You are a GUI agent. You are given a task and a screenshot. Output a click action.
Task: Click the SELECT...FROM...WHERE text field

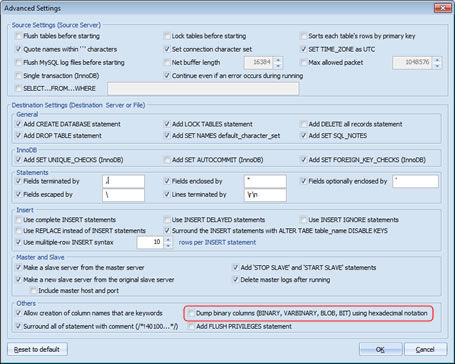(203, 89)
